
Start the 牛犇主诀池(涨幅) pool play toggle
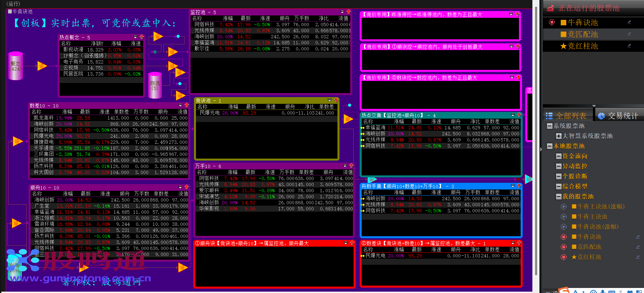pyautogui.click(x=564, y=207)
